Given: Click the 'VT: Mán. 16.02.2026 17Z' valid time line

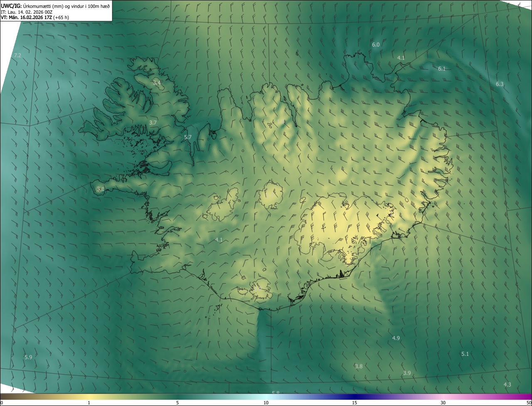Looking at the screenshot, I should point(35,17).
